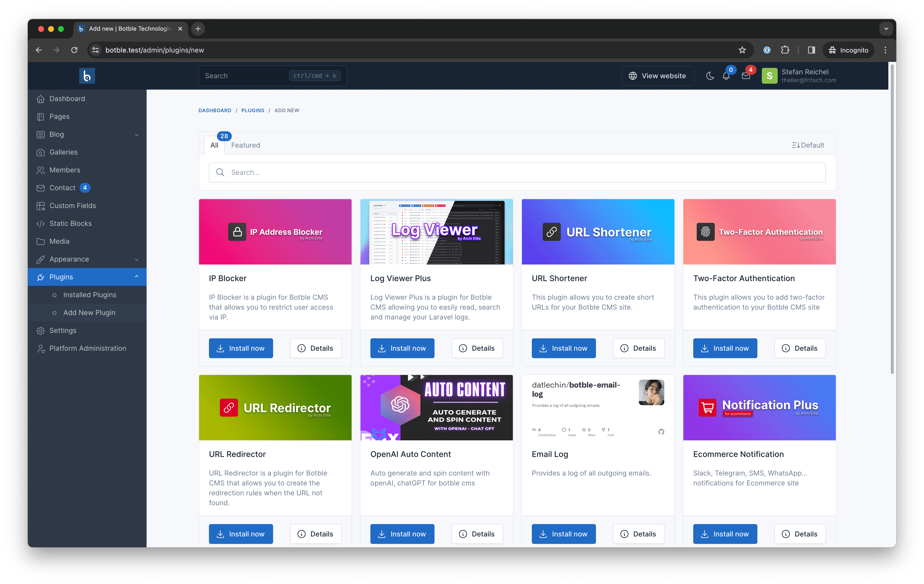
Task: Open Custom Fields in the sidebar
Action: coord(87,205)
